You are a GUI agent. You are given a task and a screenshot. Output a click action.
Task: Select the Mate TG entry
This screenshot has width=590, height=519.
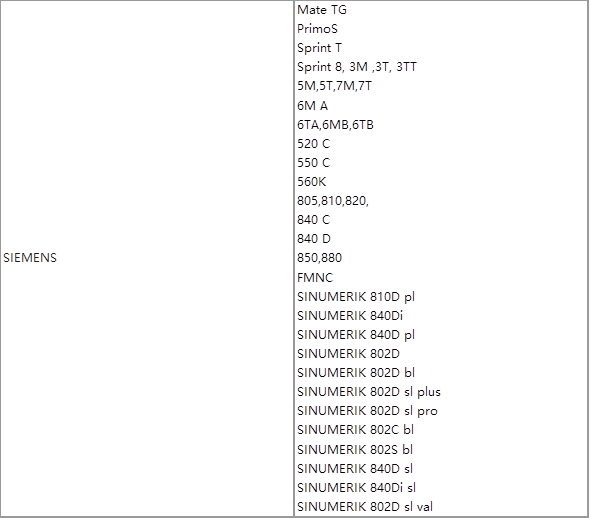click(322, 10)
